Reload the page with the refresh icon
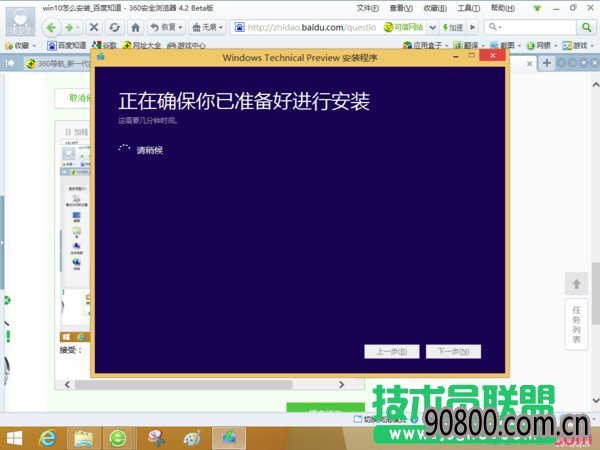600x450 pixels. click(x=114, y=28)
